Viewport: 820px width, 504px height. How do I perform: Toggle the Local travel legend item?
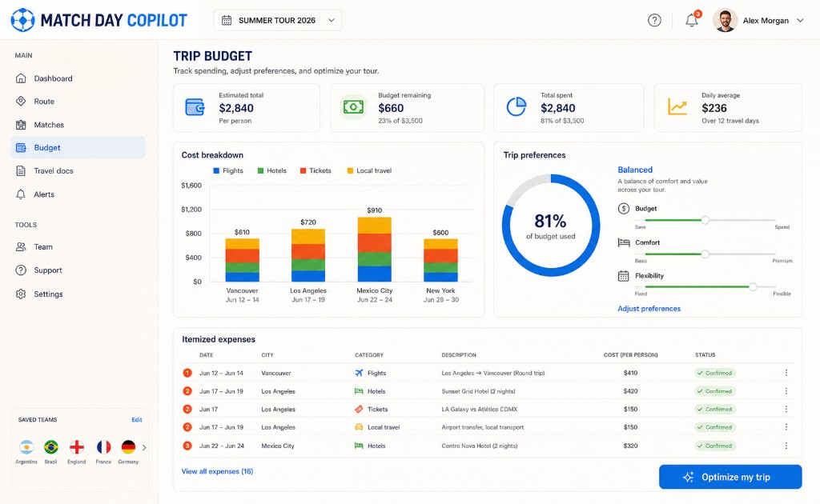(x=369, y=170)
